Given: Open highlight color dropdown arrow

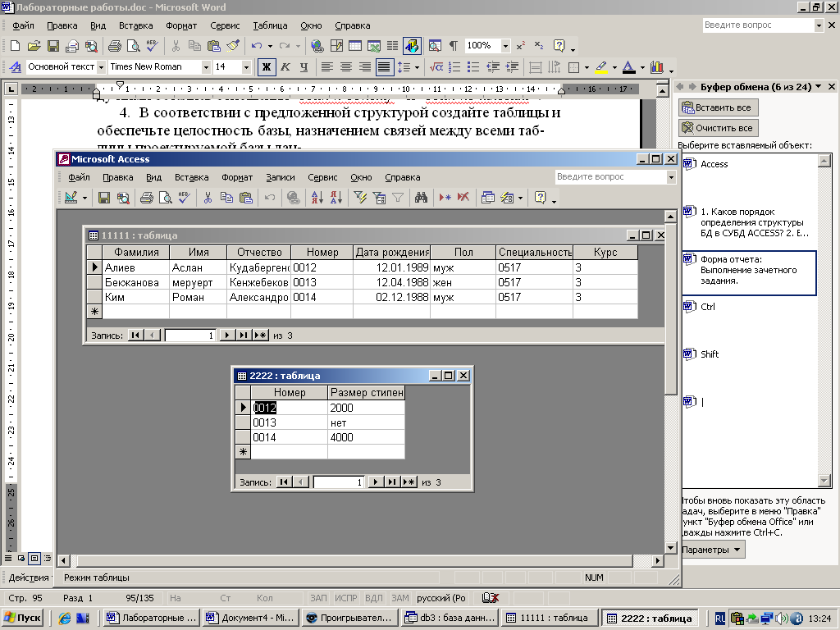Looking at the screenshot, I should tap(614, 67).
